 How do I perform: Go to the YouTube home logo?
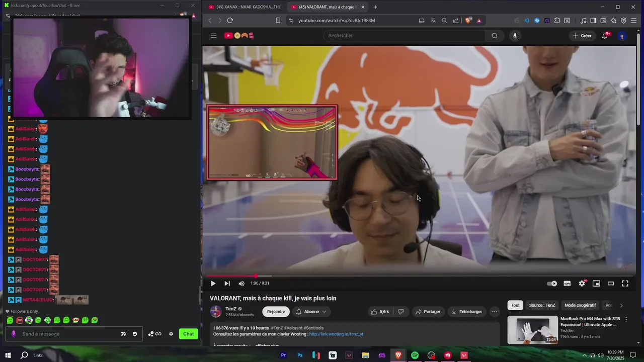(238, 36)
